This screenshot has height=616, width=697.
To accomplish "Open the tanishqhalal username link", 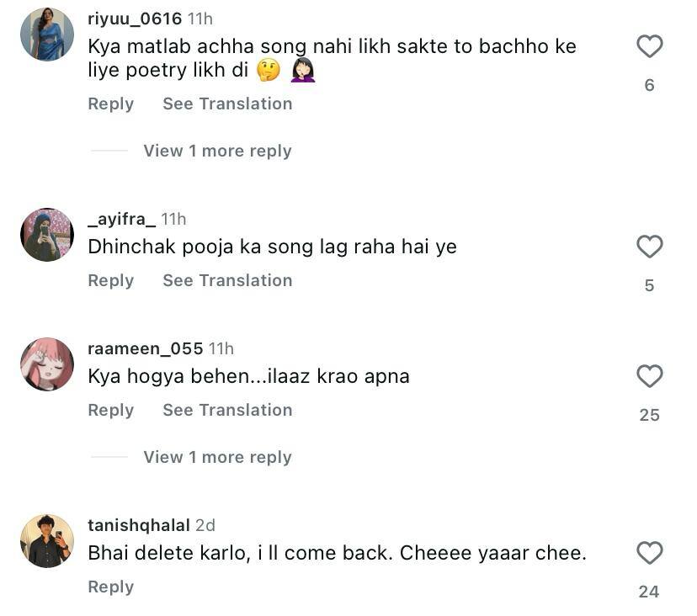I will (x=139, y=525).
